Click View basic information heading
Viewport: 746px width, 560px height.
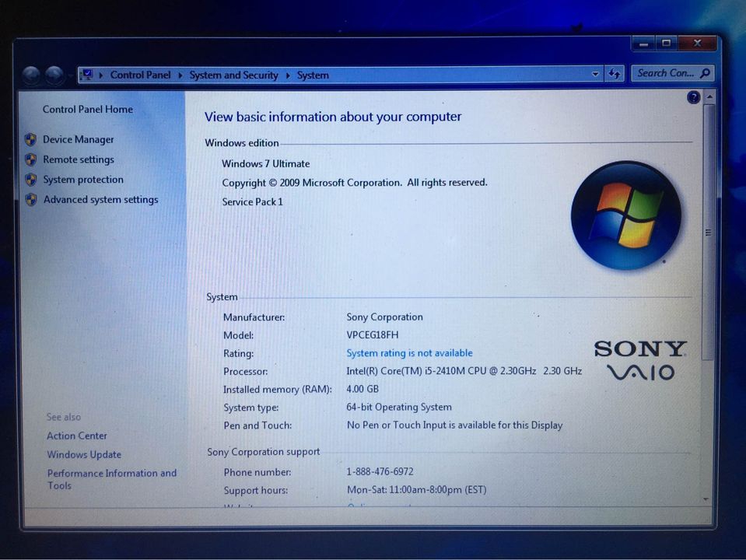(x=333, y=117)
